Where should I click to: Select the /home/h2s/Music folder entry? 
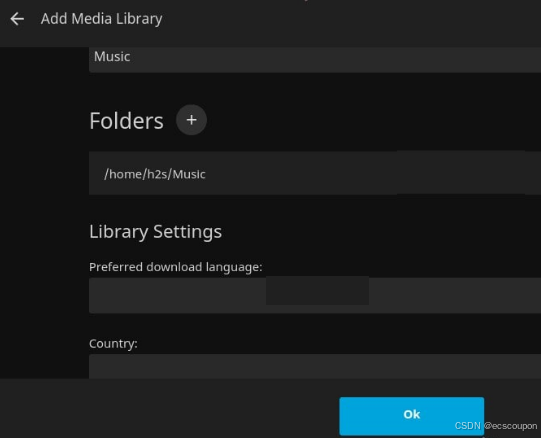pyautogui.click(x=315, y=173)
